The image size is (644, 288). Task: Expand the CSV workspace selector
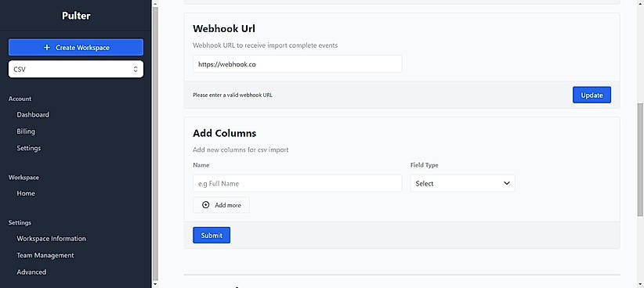76,70
